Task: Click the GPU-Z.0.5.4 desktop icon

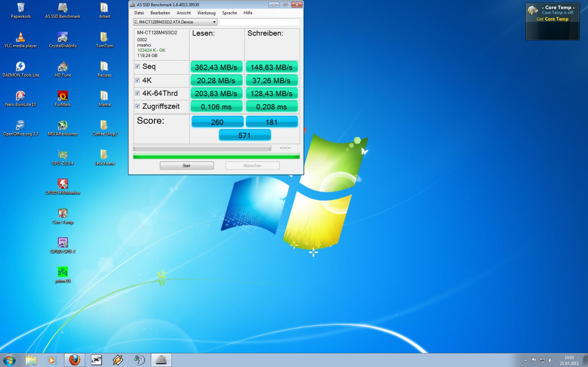Action: [x=63, y=157]
